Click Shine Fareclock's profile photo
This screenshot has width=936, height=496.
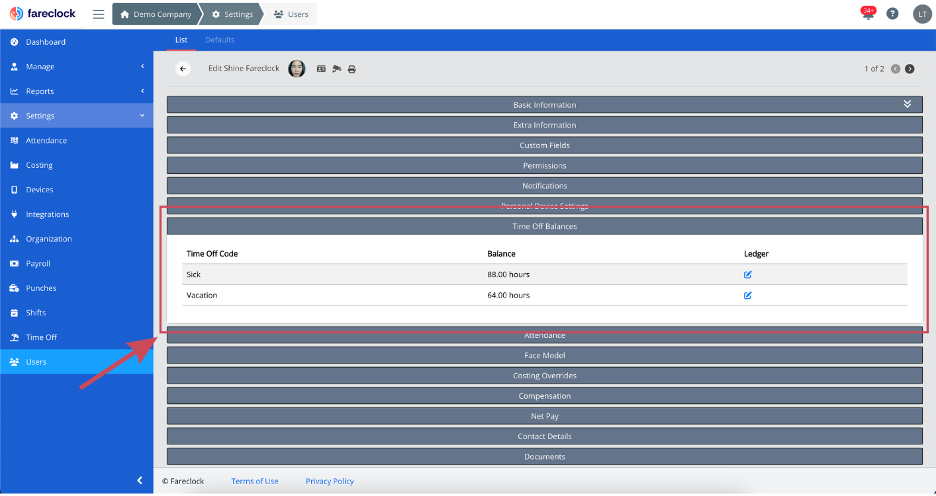(297, 69)
